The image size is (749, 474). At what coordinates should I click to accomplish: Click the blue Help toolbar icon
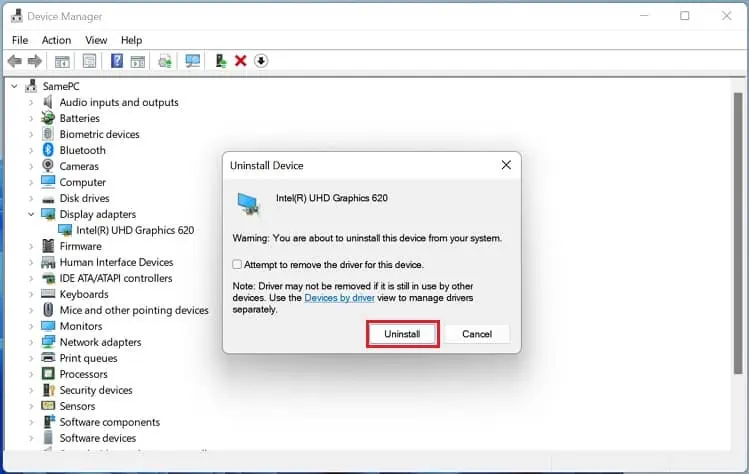pos(117,61)
